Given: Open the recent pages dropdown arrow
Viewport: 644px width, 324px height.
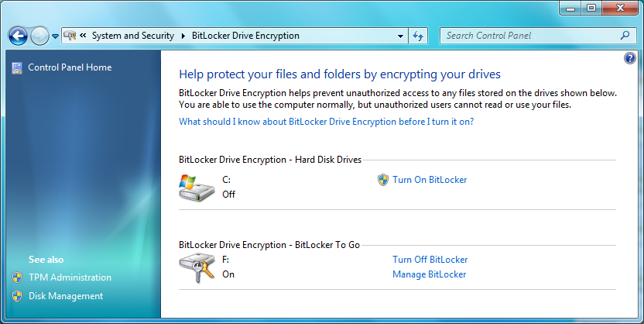Looking at the screenshot, I should pos(56,36).
